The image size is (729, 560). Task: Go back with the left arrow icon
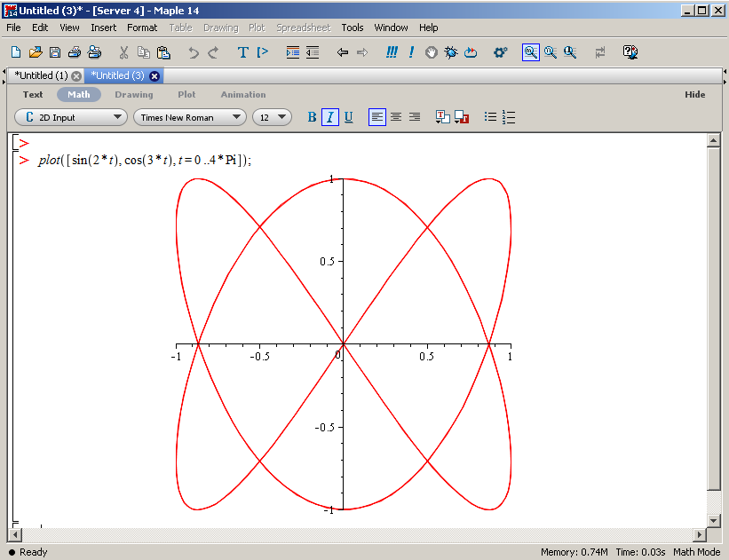(342, 52)
